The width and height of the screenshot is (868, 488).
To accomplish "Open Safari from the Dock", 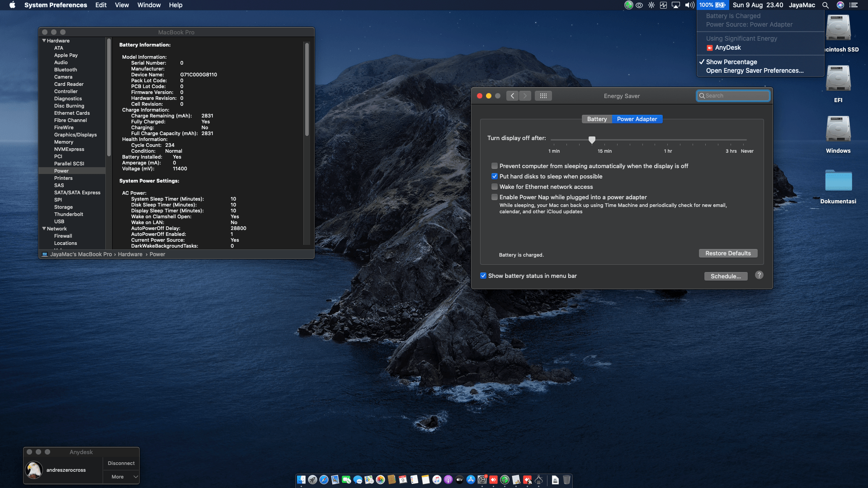I will point(324,480).
